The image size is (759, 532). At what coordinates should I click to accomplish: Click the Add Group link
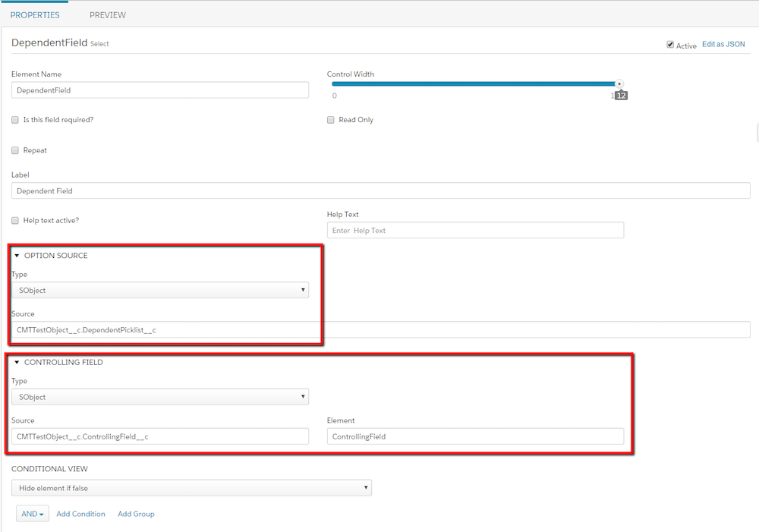click(136, 514)
